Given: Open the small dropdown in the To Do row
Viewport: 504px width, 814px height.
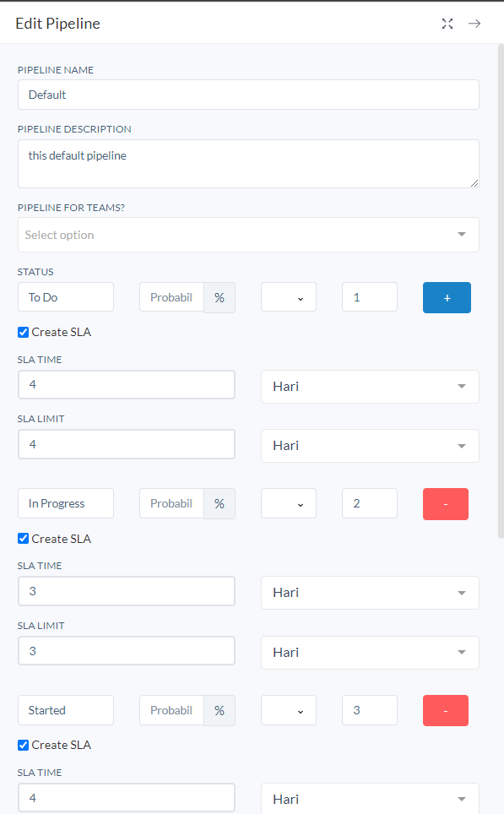Looking at the screenshot, I should (x=289, y=297).
